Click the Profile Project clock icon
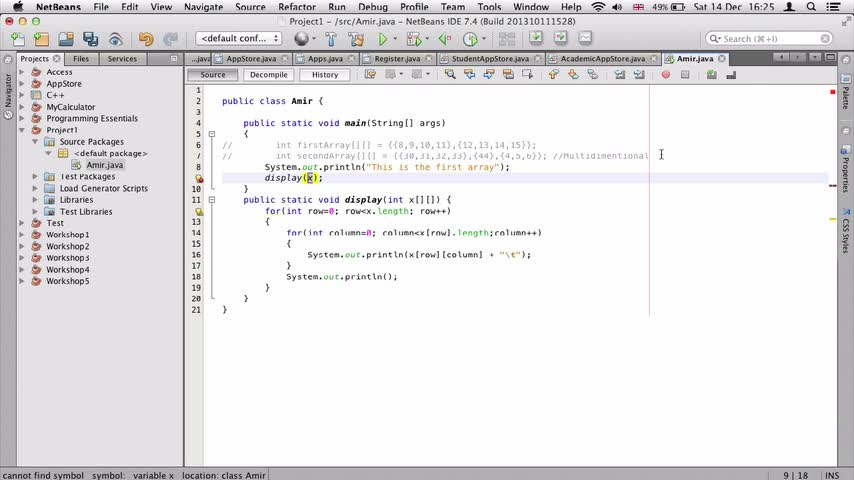Screen dimensions: 854x480 (x=469, y=39)
